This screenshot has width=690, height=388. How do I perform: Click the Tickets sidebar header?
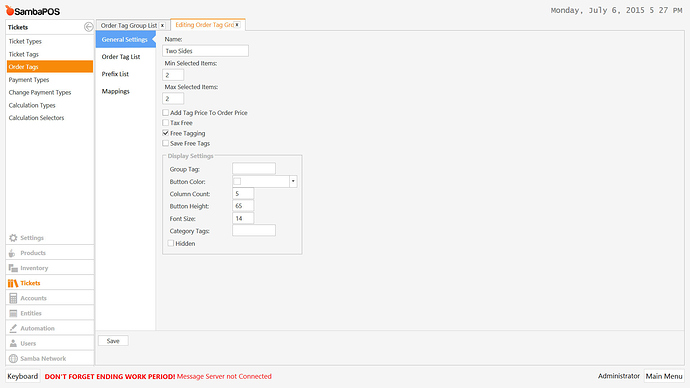18,27
